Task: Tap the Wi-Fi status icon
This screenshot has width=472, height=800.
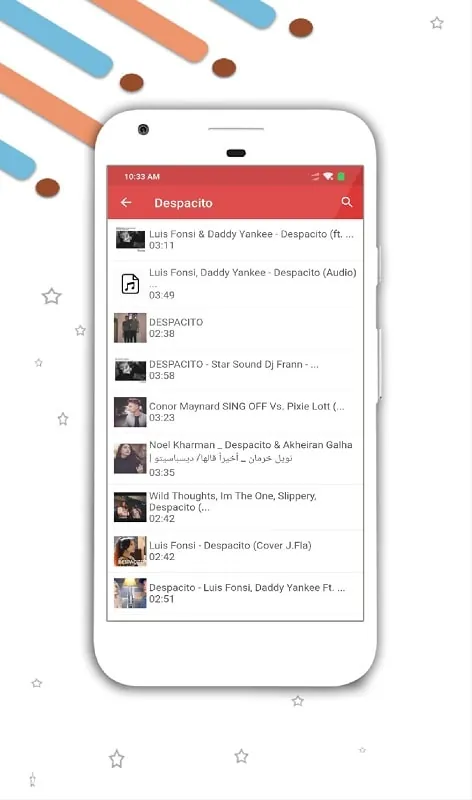Action: [x=328, y=177]
